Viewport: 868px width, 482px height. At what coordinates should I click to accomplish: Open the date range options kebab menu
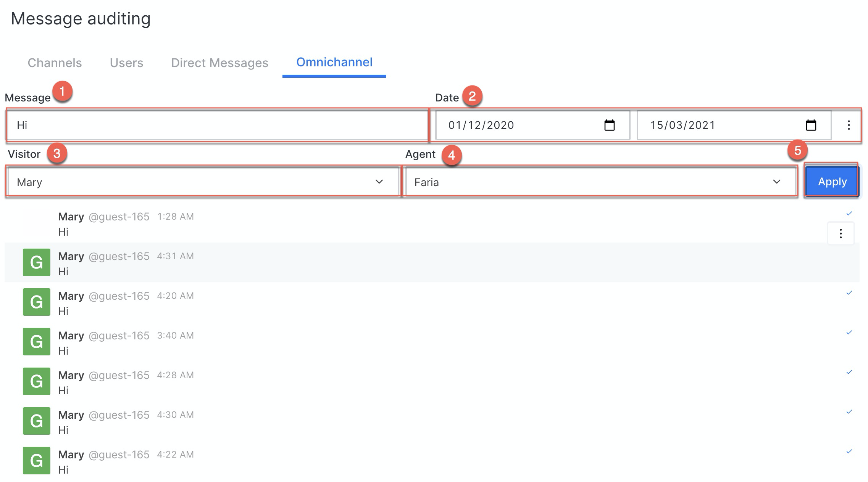tap(849, 125)
